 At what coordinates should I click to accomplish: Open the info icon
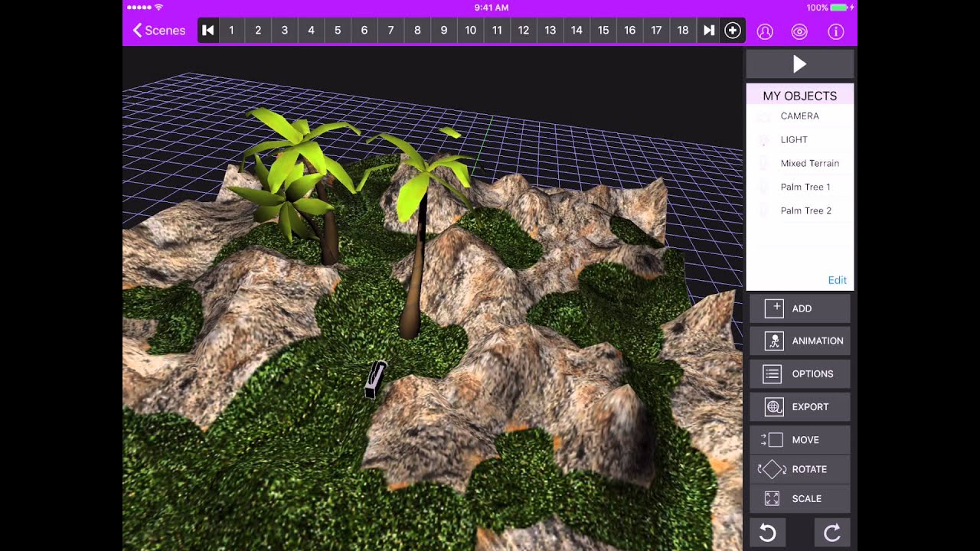(835, 31)
